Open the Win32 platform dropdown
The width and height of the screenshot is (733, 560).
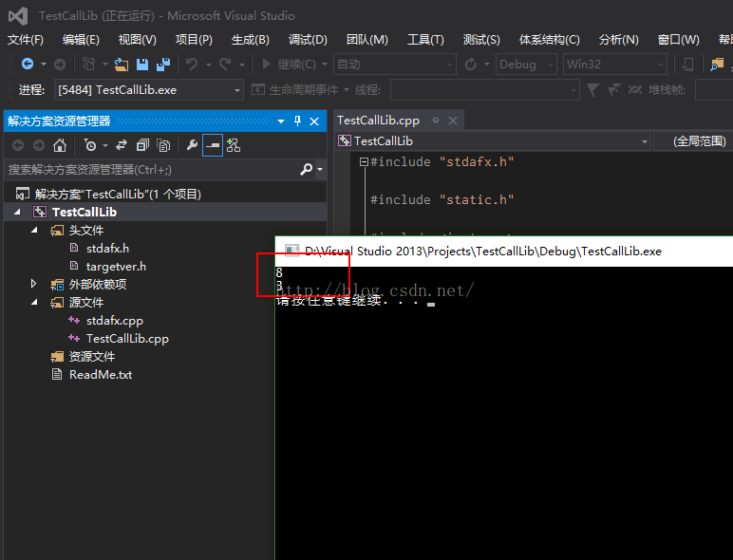pyautogui.click(x=614, y=64)
